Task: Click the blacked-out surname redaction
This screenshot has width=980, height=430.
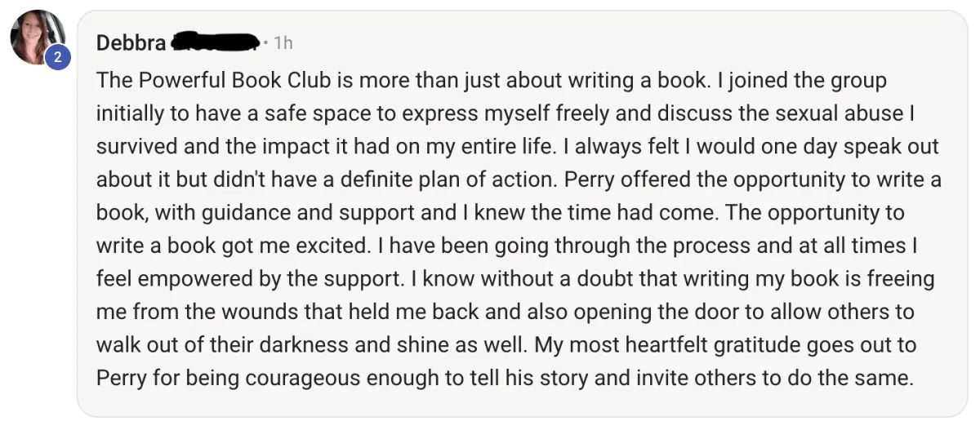Action: (x=215, y=41)
